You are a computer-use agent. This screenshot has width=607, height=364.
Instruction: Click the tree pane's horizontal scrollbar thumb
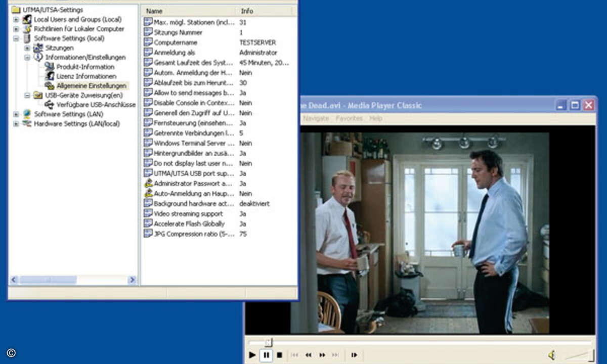(x=48, y=280)
